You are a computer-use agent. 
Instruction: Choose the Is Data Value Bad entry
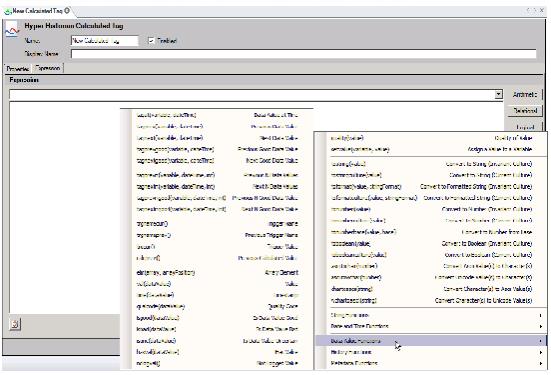click(x=217, y=329)
